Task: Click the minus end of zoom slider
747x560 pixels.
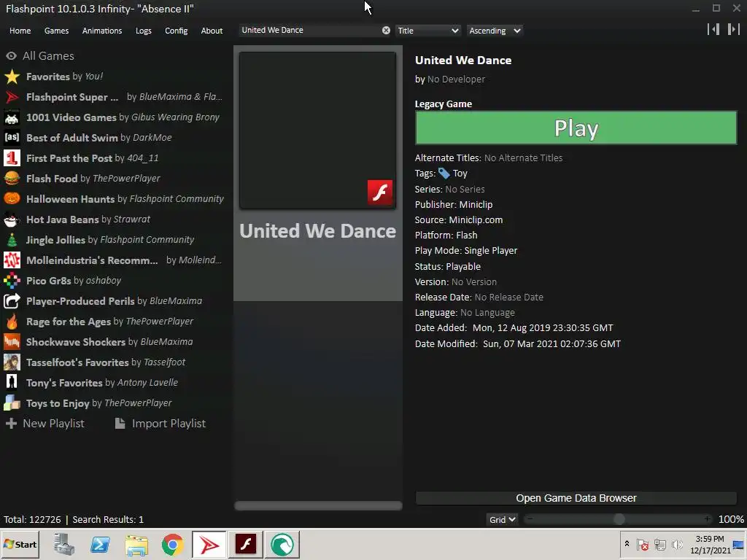Action: pyautogui.click(x=530, y=519)
